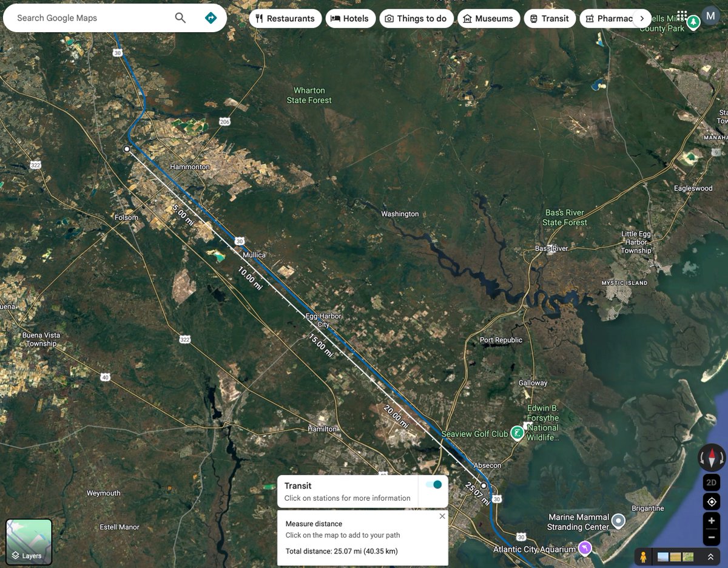This screenshot has width=728, height=568.
Task: Select the Transit category chip
Action: pyautogui.click(x=550, y=18)
